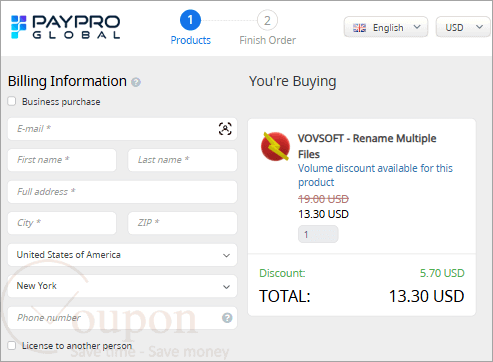Click the crossed-out 19.00 USD price
Screen dimensions: 493x362
[323, 199]
